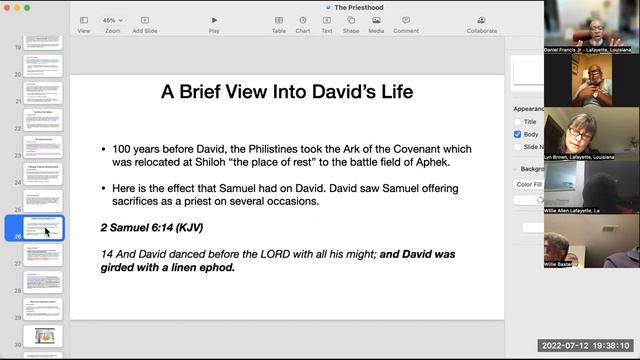Click the slide layout thumbnail in inspector
The image size is (640, 360).
tap(529, 73)
